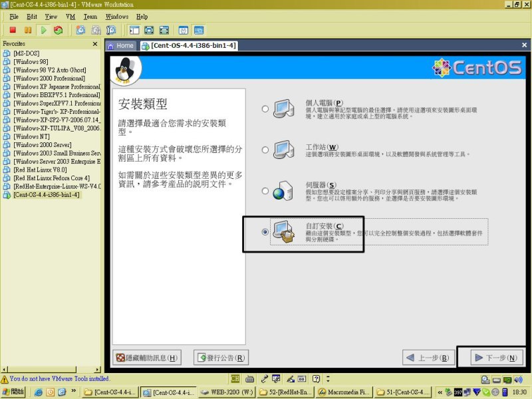Click the Summary view toolbar icon
Screen dimensions: 532x399
point(184,30)
